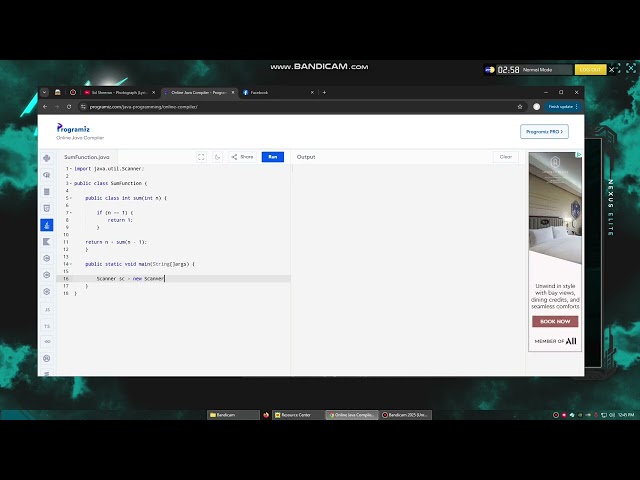View site information icon in address bar

click(x=83, y=107)
